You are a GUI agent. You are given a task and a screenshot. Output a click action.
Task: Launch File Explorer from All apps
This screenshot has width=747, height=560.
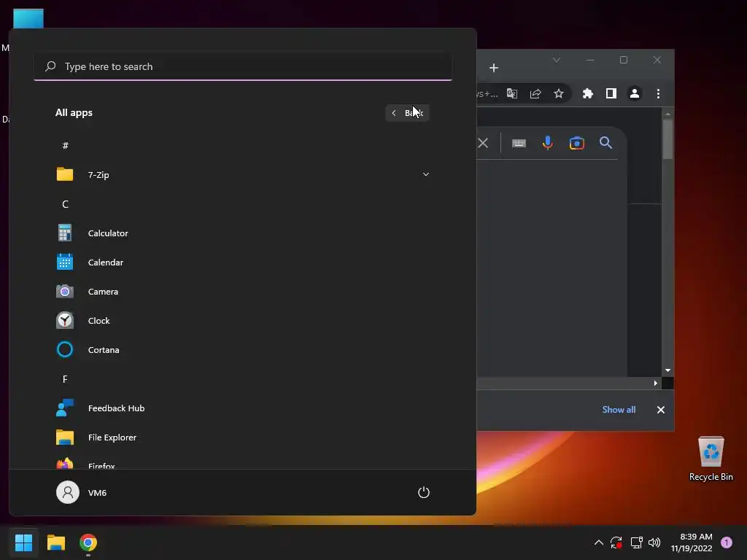(242, 437)
